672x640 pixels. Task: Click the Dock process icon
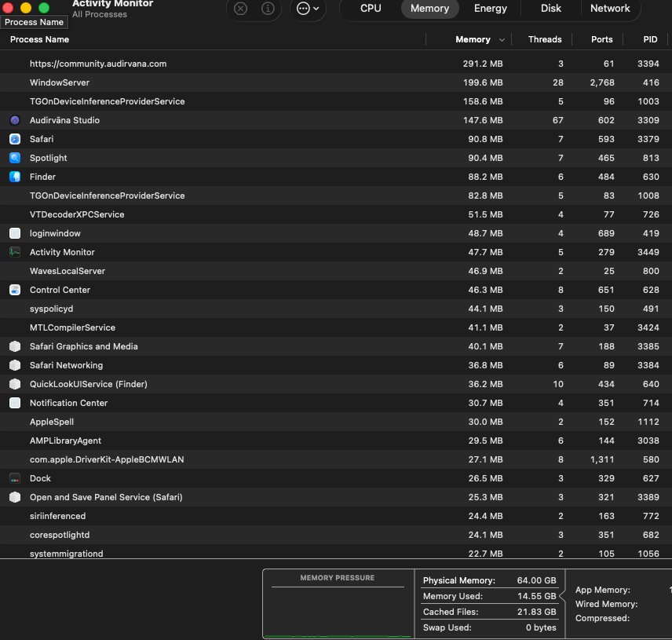pos(15,478)
